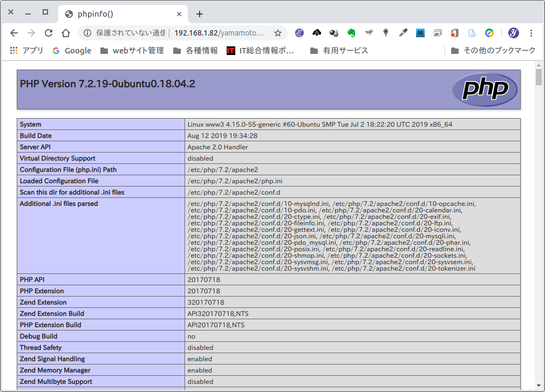Click the blue document extension icon
The image size is (545, 392).
472,33
